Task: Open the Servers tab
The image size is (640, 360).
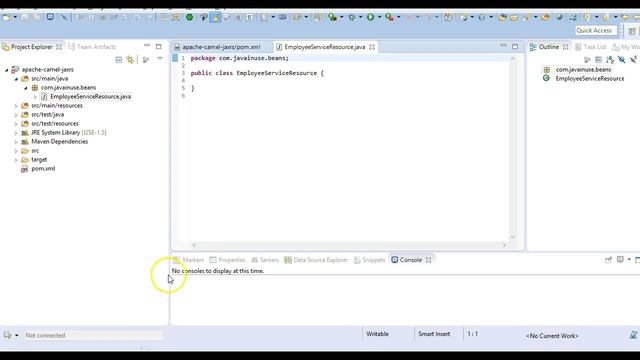Action: [265, 260]
